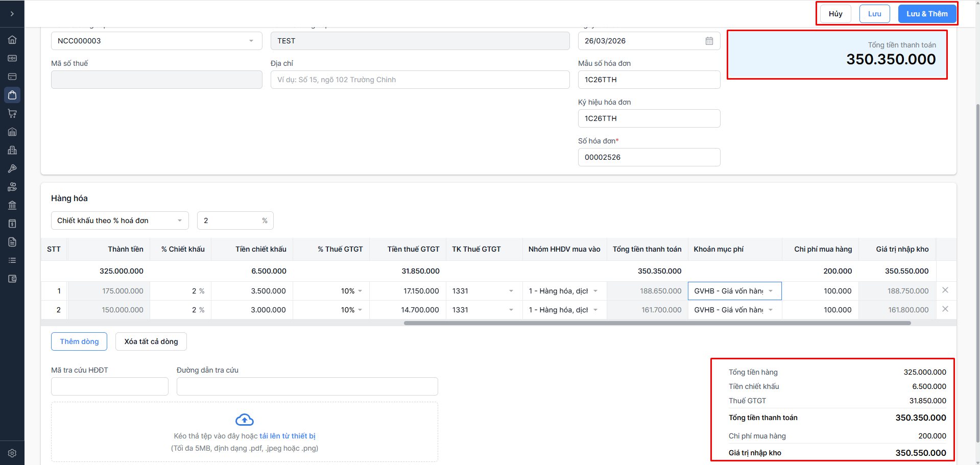Go to the home icon in sidebar
This screenshot has height=465, width=980.
pos(12,40)
